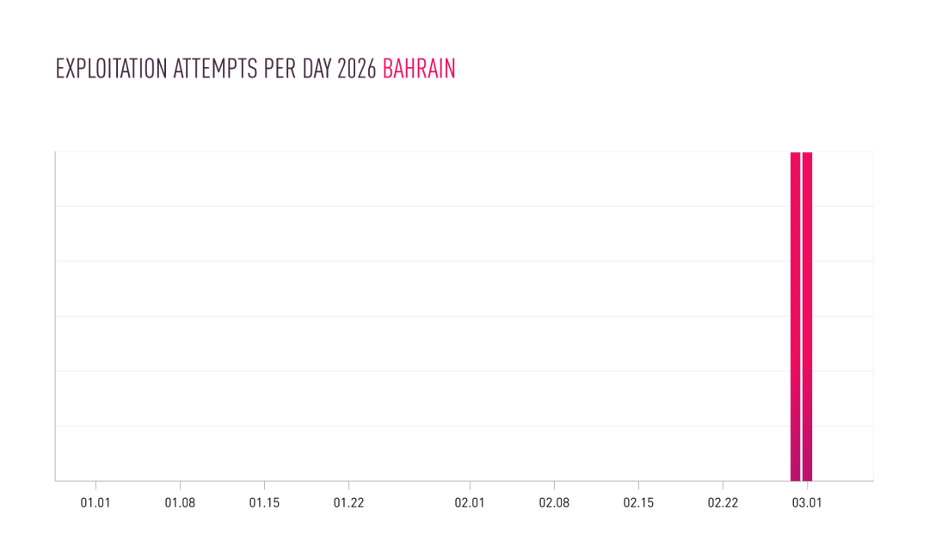Screen dimensions: 929x560
Task: Click the 03.01 date axis label
Action: point(807,503)
